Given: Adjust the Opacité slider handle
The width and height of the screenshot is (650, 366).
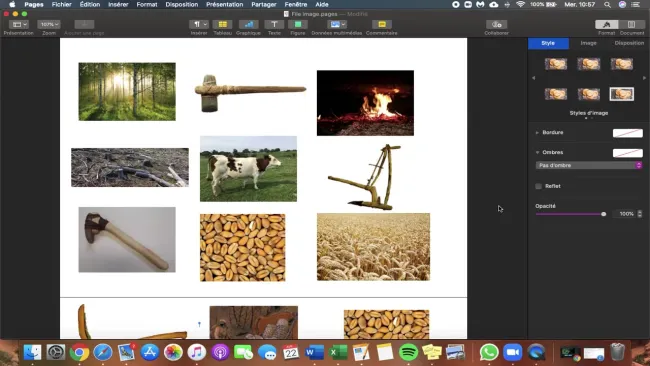Looking at the screenshot, I should click(604, 214).
